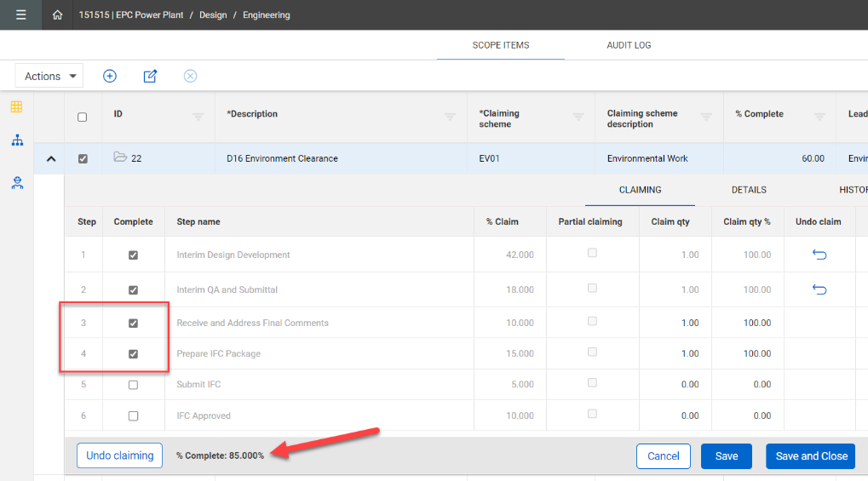This screenshot has height=481, width=868.
Task: Click the Undo claiming button
Action: [120, 455]
